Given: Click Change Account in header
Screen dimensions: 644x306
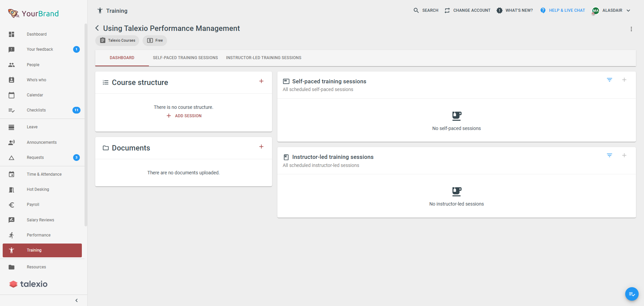Looking at the screenshot, I should click(468, 10).
